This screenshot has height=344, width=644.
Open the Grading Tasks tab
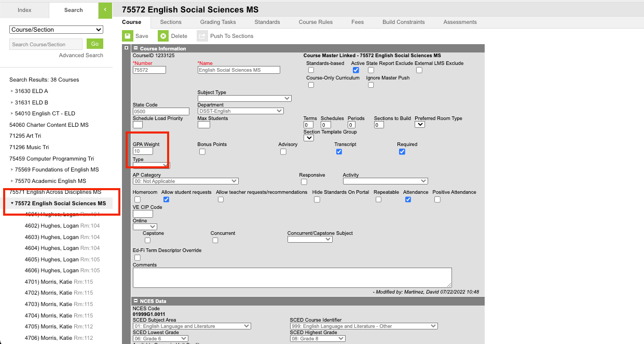point(218,22)
